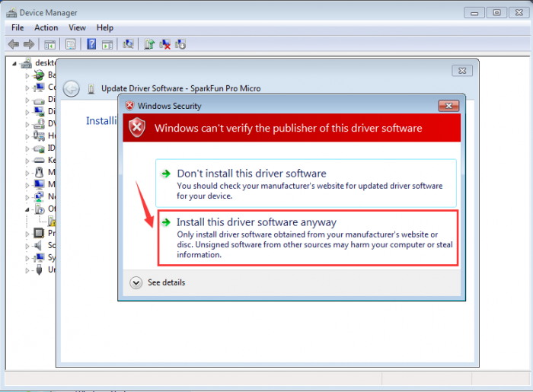Expand the IDE controllers category arrow
This screenshot has height=392, width=533.
click(27, 148)
